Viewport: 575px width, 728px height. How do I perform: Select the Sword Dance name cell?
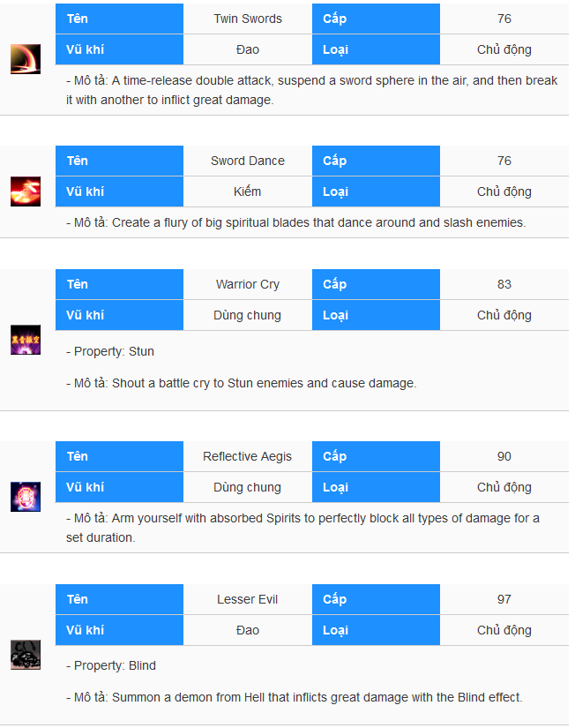[x=248, y=161]
